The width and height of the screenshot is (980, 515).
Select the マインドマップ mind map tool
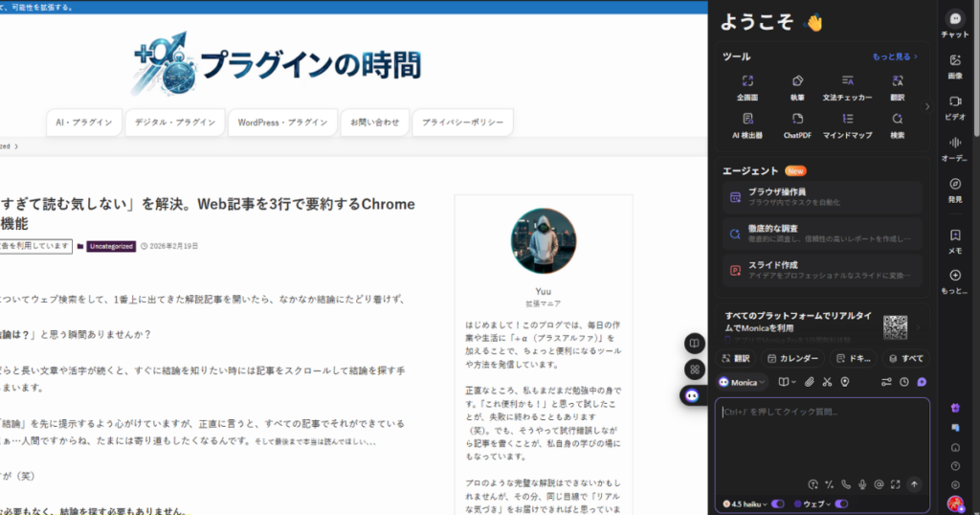pos(847,124)
